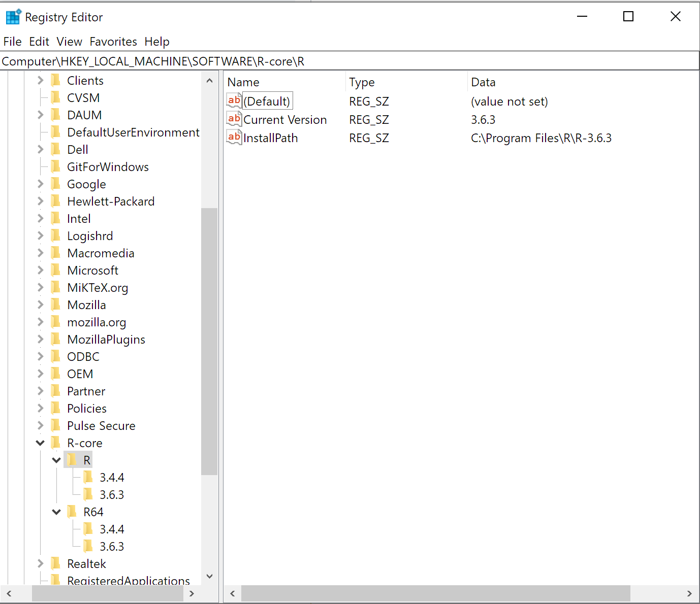700x604 pixels.
Task: Select the InstallPath value name
Action: click(271, 138)
